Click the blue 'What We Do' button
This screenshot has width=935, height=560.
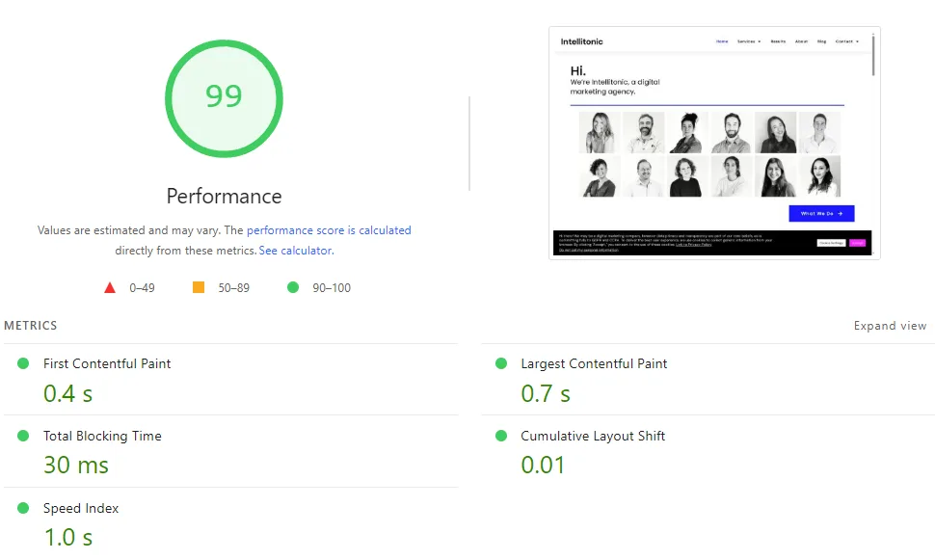[x=821, y=213]
